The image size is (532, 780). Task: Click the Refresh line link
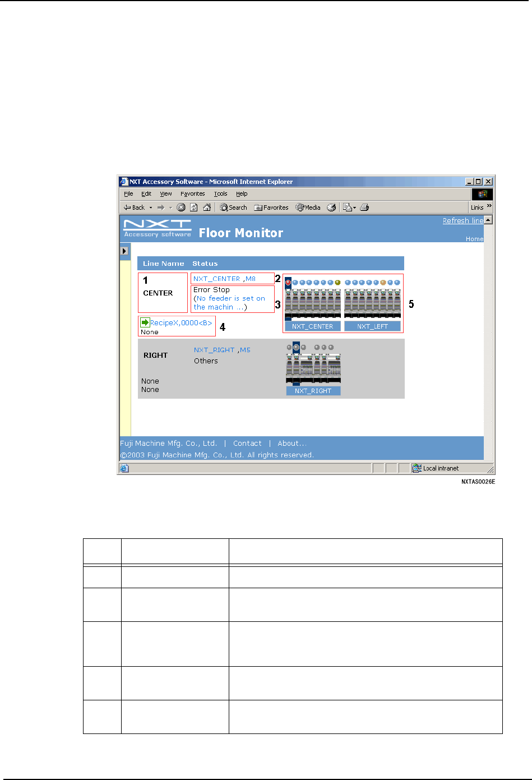(463, 220)
